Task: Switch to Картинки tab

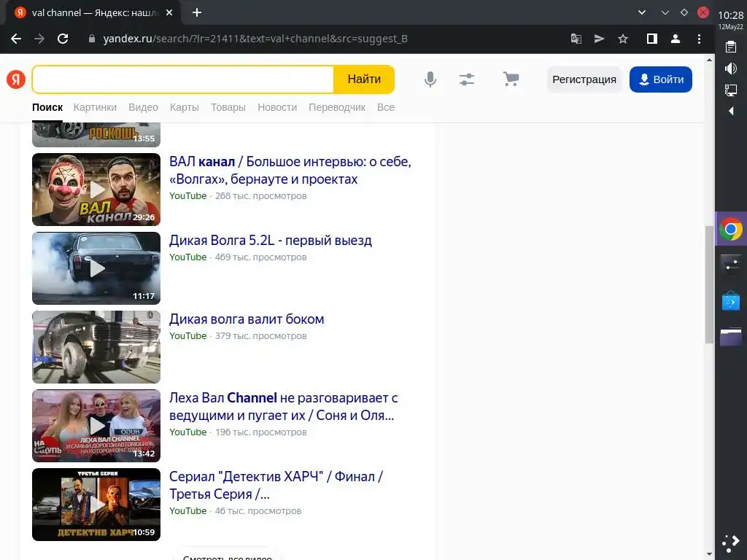Action: point(95,107)
